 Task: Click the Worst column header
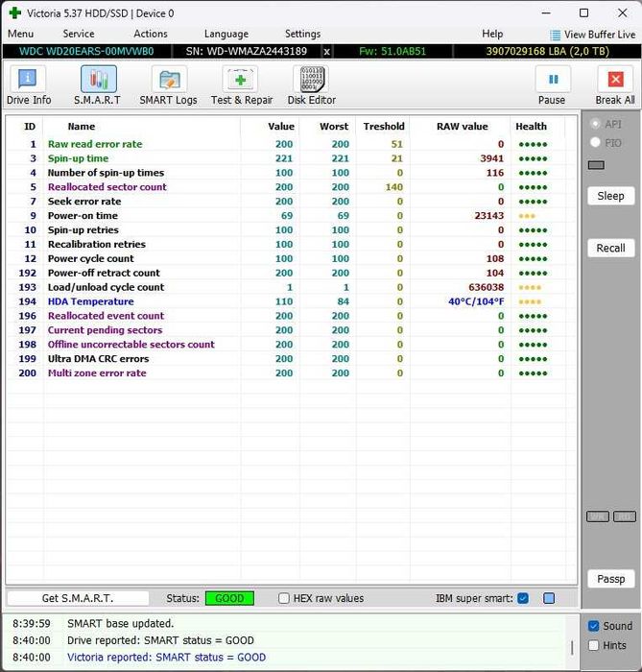(334, 127)
